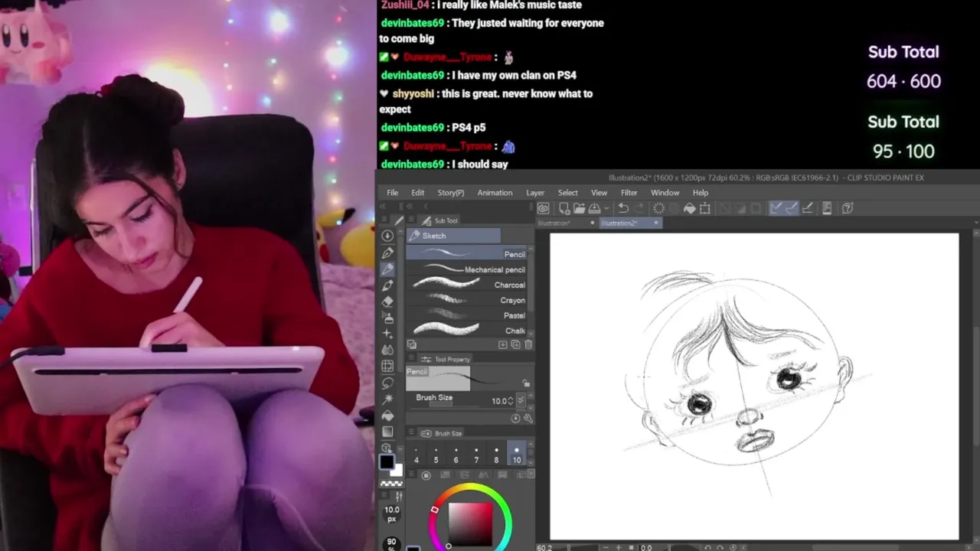Image resolution: width=980 pixels, height=551 pixels.
Task: Open sub tool detail wrench icon
Action: click(x=528, y=419)
